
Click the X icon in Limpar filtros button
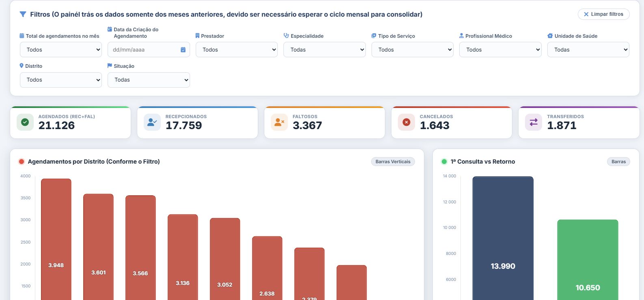pyautogui.click(x=586, y=14)
